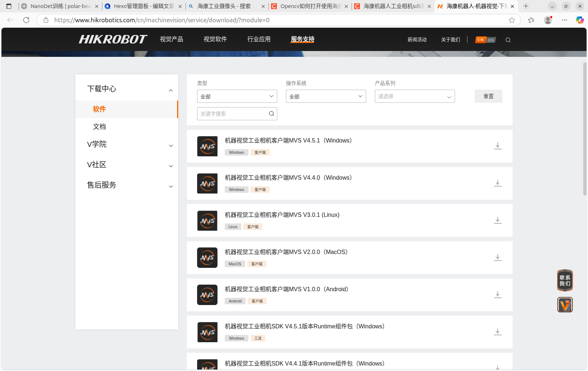Click the HIKROBOT logo
This screenshot has width=588, height=371.
click(113, 39)
